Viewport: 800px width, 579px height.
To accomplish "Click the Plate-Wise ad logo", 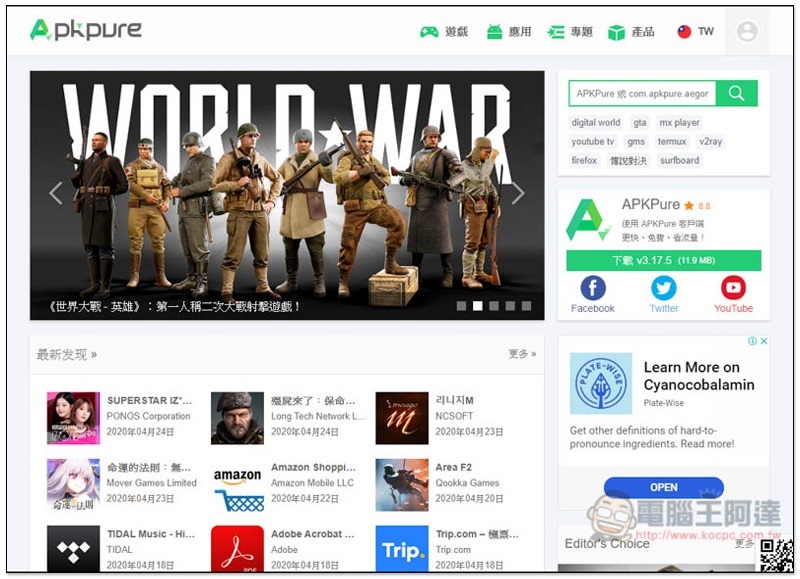I will coord(601,383).
